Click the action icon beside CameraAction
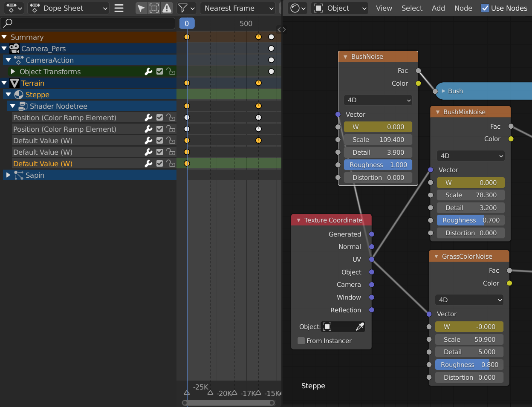 [18, 60]
